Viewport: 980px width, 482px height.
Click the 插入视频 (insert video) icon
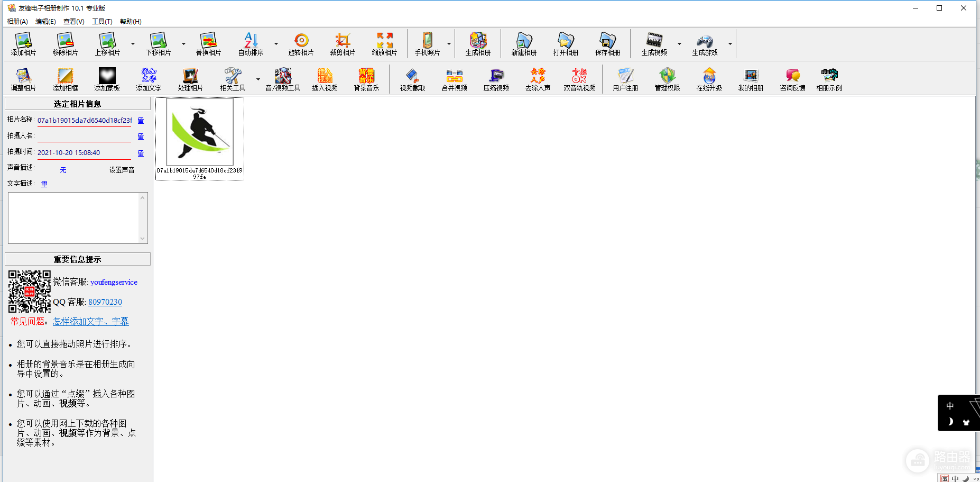(x=325, y=79)
